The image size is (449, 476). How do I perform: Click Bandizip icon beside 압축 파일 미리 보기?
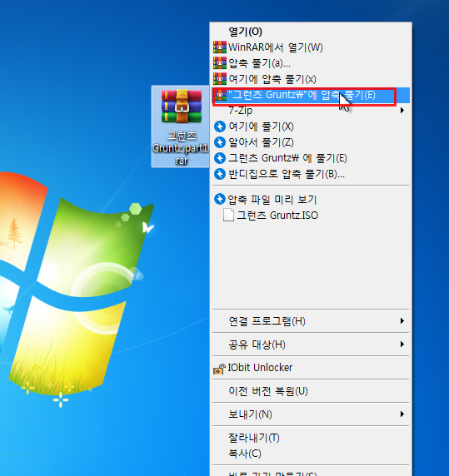tap(220, 199)
